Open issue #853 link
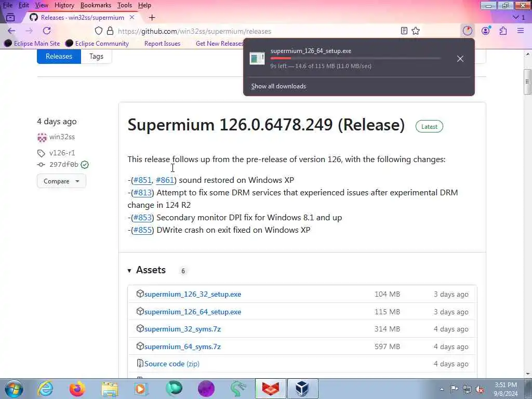The height and width of the screenshot is (399, 532). pos(142,218)
